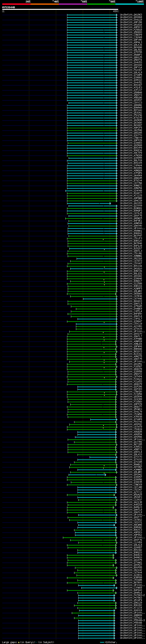Click the green ~80% identity legend segment
Viewport: 146px width, 644px height.
pyautogui.click(x=101, y=4)
